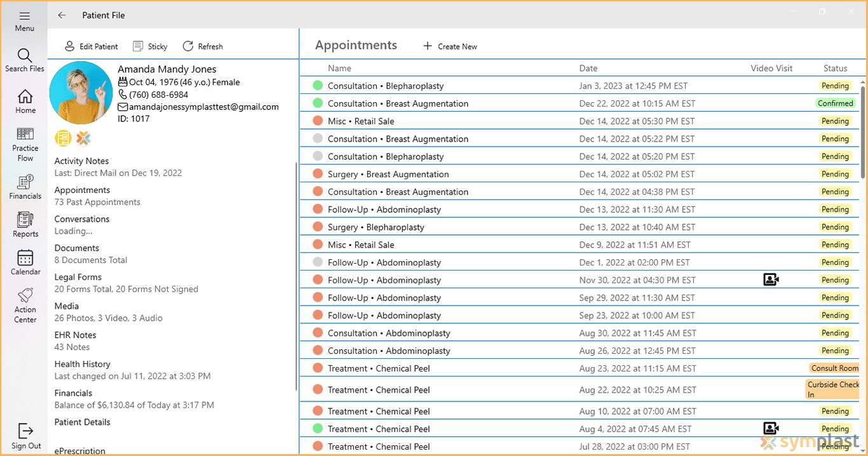
Task: Click the video visit icon on Nov 30 appointment
Action: pyautogui.click(x=771, y=279)
